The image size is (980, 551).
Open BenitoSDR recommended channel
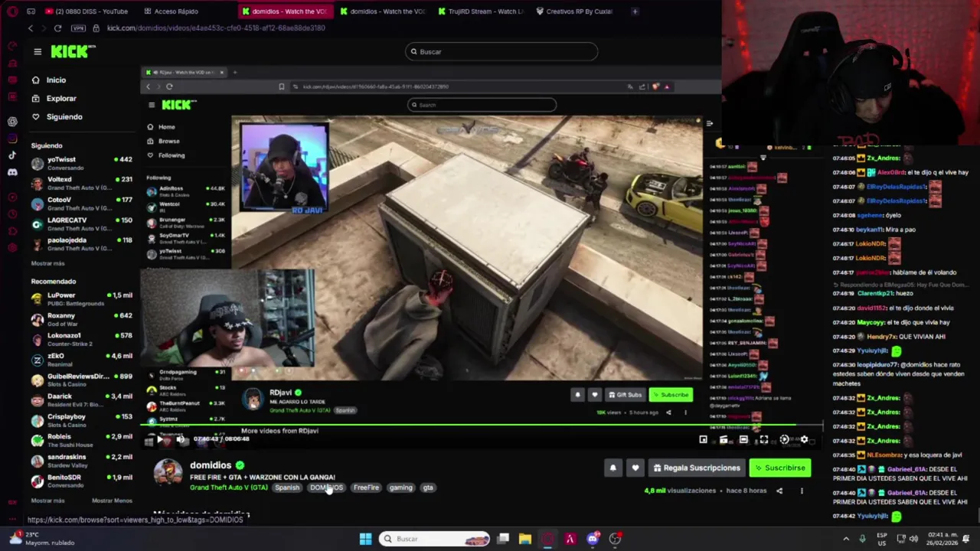point(81,481)
